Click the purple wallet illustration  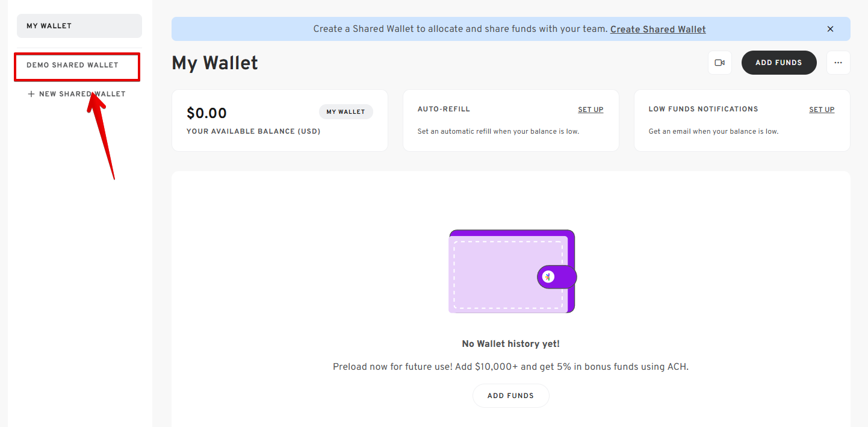tap(512, 271)
